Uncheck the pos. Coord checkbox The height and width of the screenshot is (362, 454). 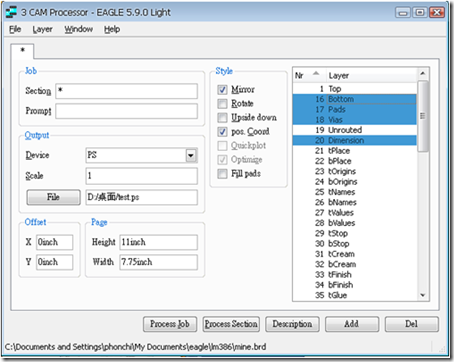point(222,132)
